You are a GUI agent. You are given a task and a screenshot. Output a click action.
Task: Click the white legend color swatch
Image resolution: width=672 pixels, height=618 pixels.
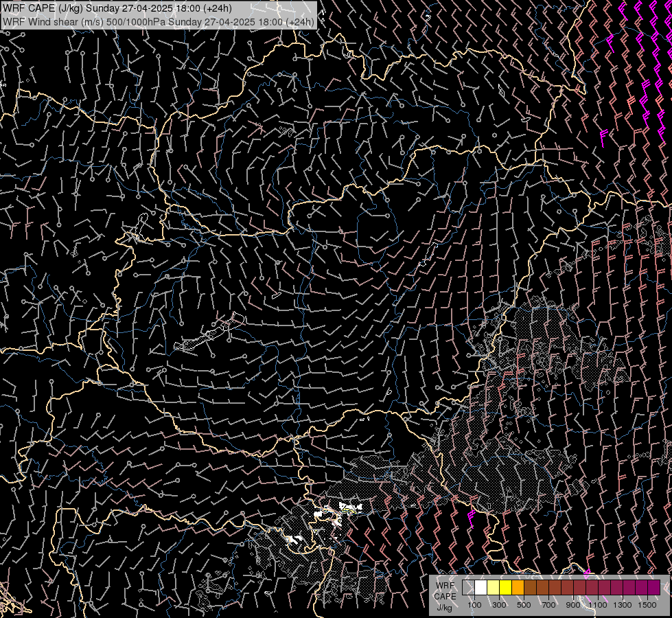click(481, 588)
